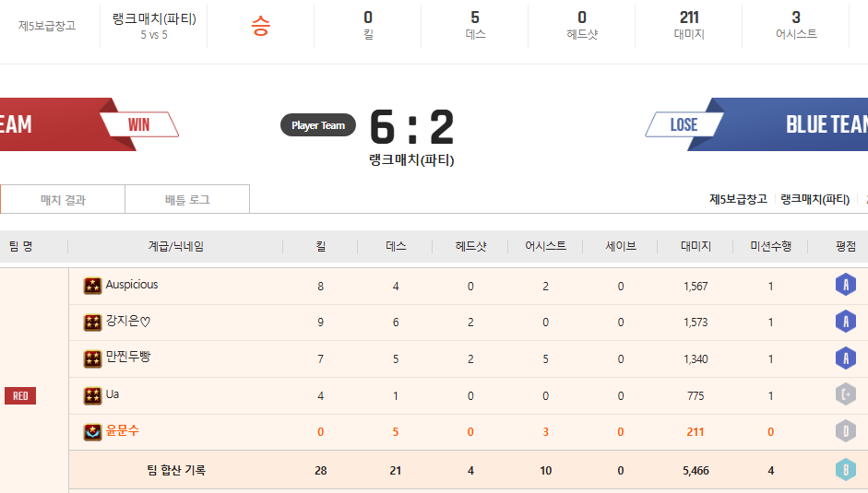Click the rank icon beside Auspicious
The width and height of the screenshot is (868, 493).
coord(92,287)
